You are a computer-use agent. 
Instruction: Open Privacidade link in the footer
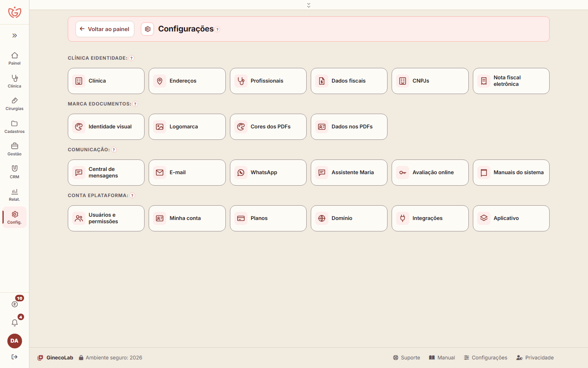pyautogui.click(x=535, y=357)
